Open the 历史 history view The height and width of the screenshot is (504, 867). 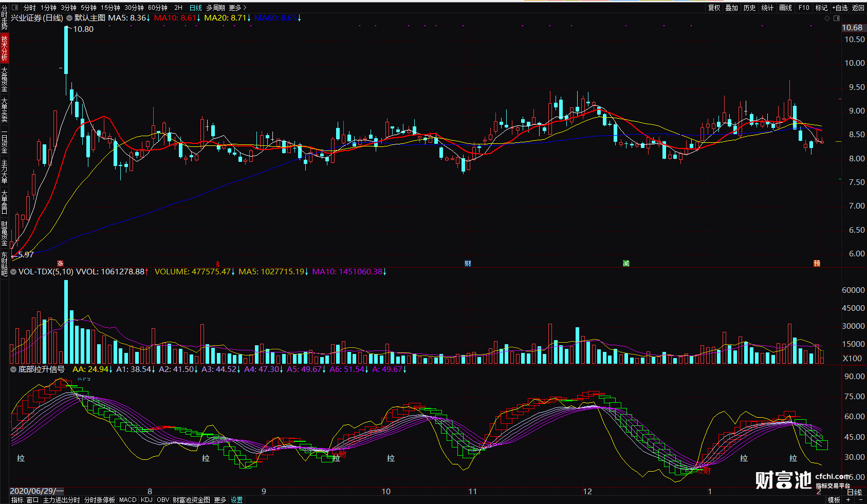(x=749, y=8)
